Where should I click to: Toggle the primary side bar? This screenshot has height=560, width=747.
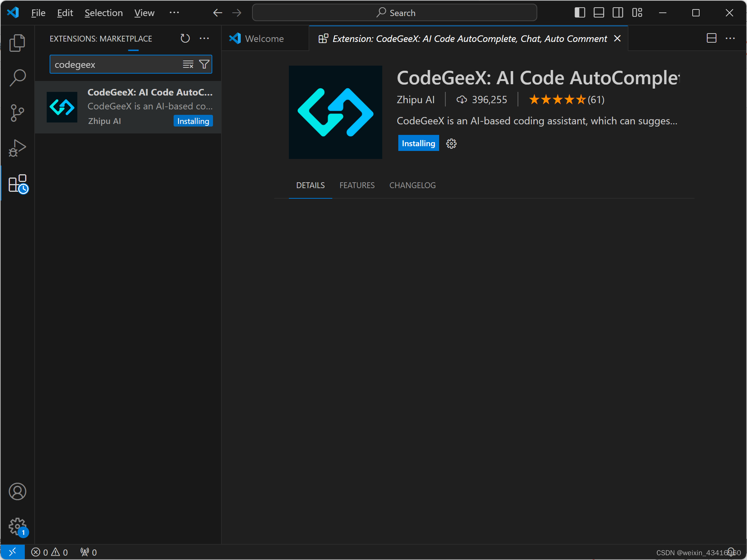(x=580, y=13)
